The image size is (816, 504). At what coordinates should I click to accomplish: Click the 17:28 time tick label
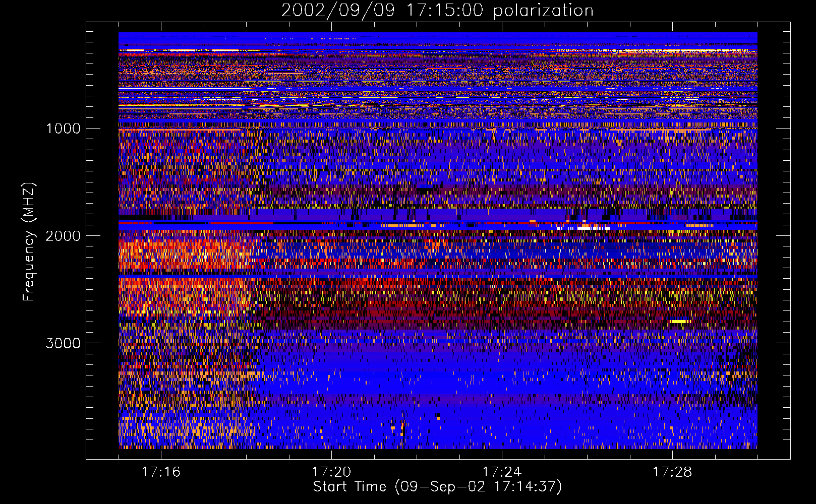pyautogui.click(x=672, y=472)
